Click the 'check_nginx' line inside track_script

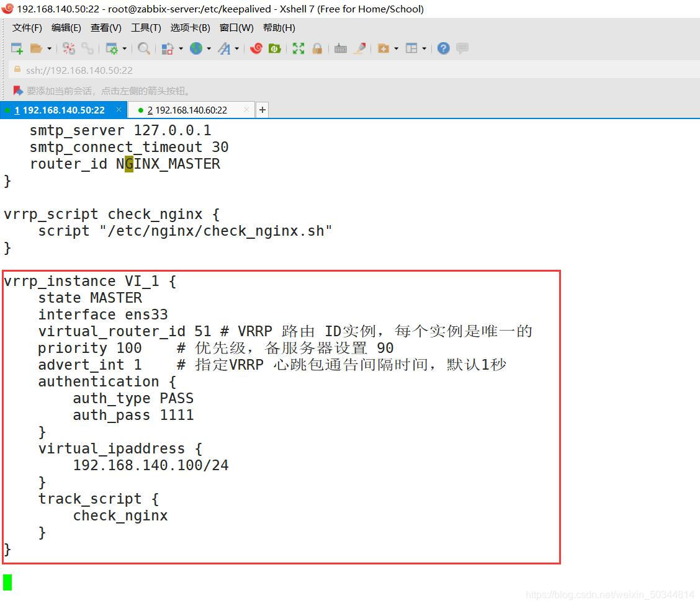point(120,515)
